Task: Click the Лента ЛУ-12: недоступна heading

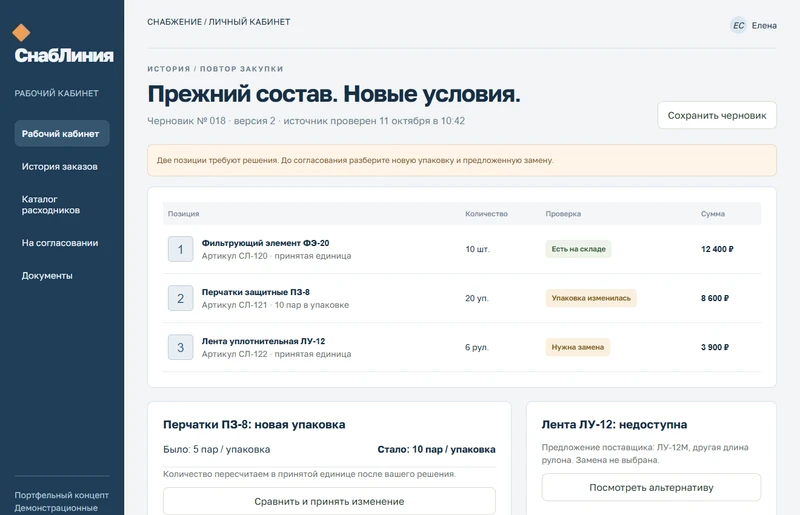Action: [614, 425]
